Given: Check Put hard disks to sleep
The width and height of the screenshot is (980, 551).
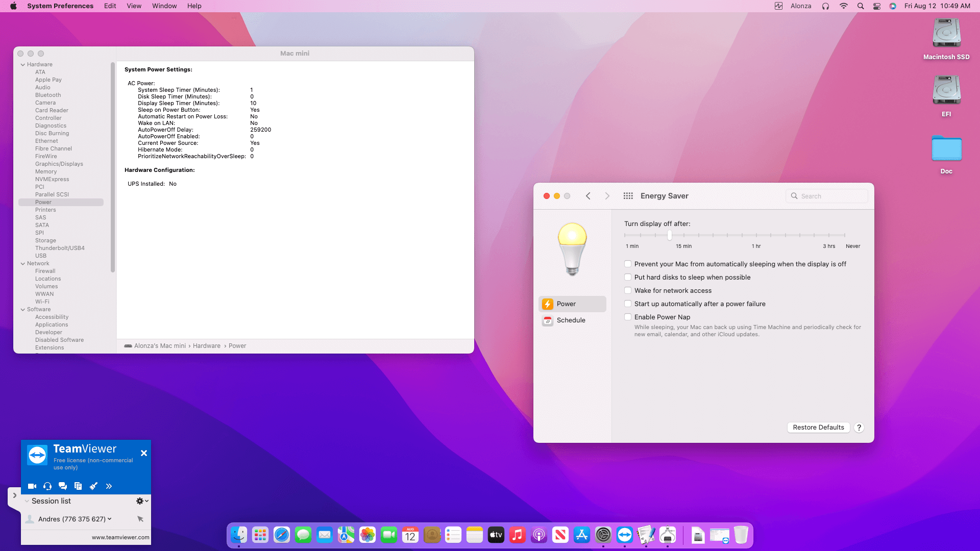Looking at the screenshot, I should (x=628, y=278).
